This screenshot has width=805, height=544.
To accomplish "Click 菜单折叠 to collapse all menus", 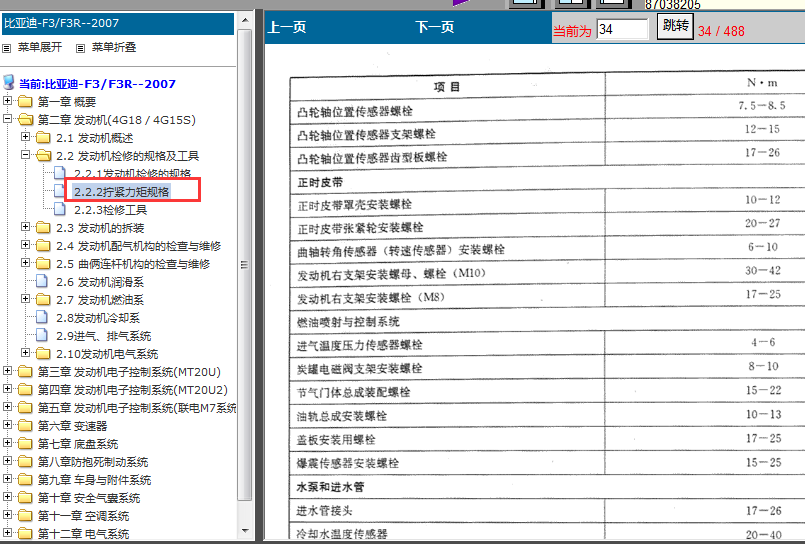I will pyautogui.click(x=113, y=47).
